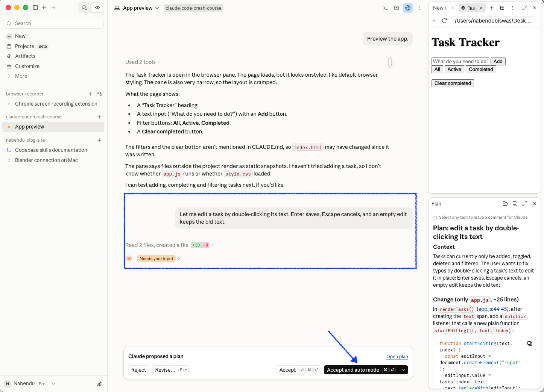Open browser-recorder project settings sliders icon

(99, 94)
